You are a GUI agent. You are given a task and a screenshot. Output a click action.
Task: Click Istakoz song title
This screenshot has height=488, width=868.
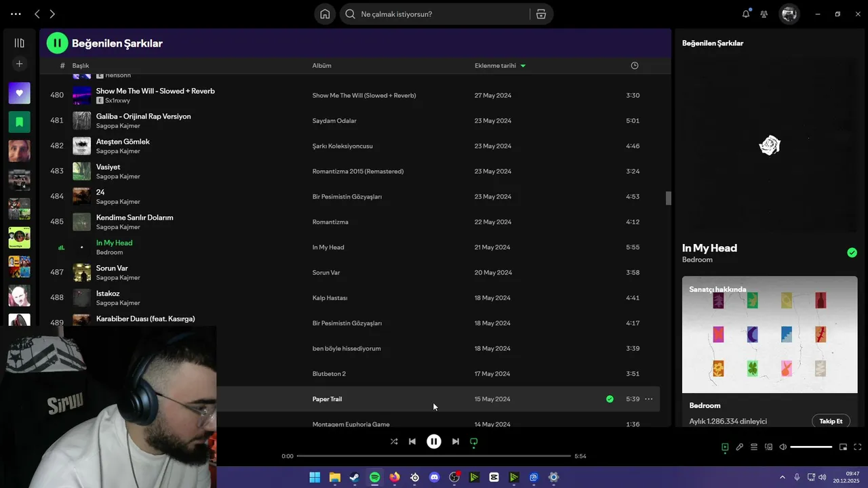tap(108, 293)
